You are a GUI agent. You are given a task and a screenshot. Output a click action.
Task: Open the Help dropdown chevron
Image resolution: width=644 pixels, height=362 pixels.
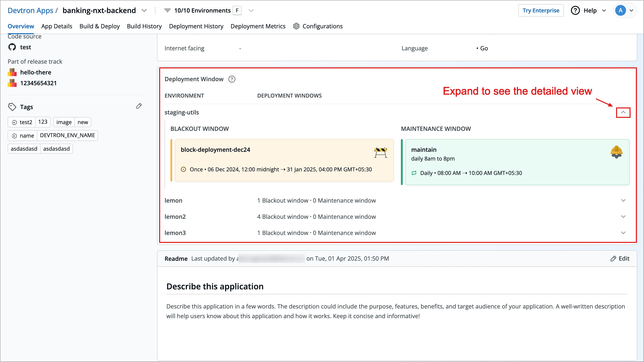[604, 11]
